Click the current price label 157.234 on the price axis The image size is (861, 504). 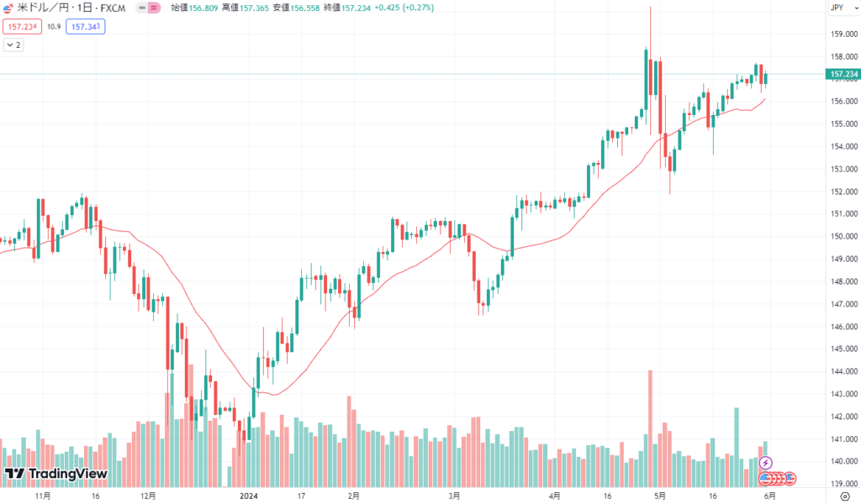click(x=843, y=75)
